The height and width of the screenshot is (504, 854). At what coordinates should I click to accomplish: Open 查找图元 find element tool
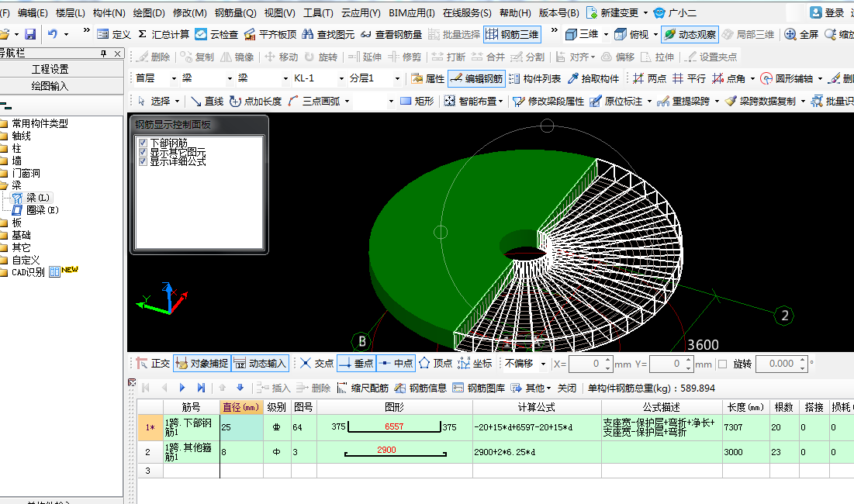click(328, 34)
